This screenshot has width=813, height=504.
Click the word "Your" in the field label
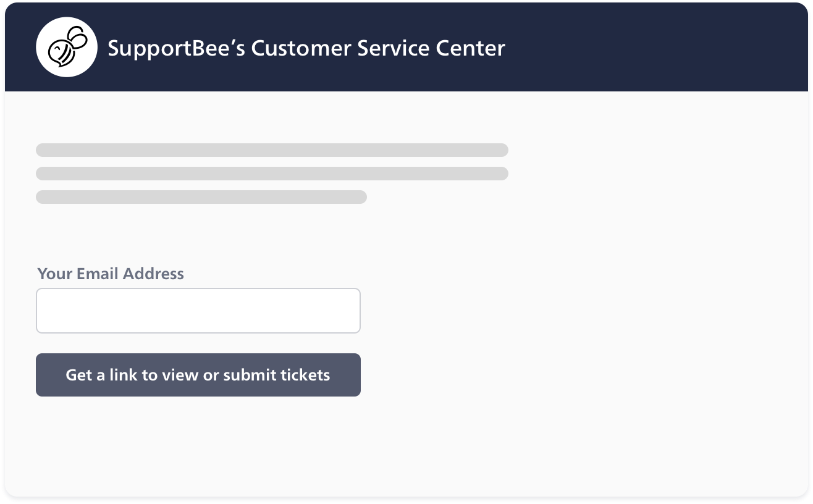coord(54,274)
